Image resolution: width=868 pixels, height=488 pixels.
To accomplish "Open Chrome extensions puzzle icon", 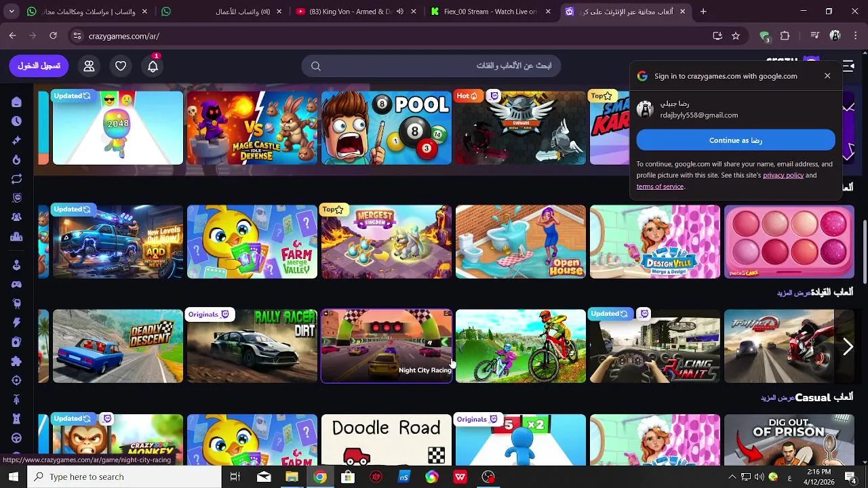I will pos(785,36).
